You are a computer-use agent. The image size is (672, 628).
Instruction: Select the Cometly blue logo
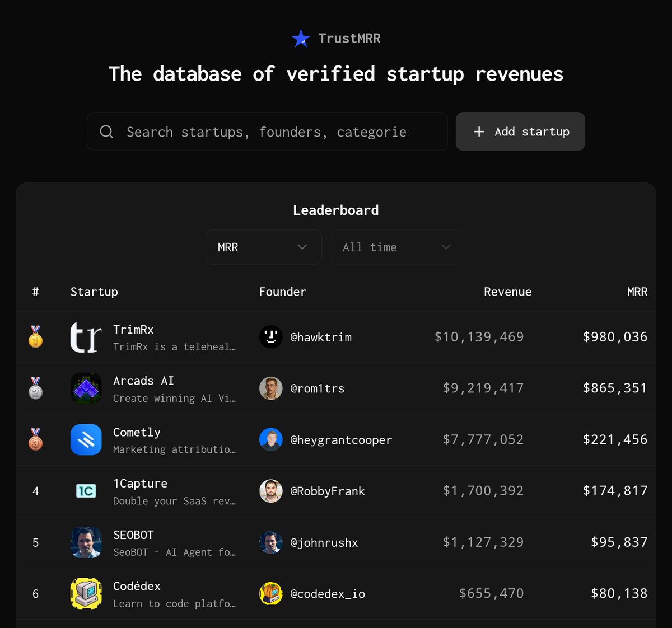[x=86, y=439]
